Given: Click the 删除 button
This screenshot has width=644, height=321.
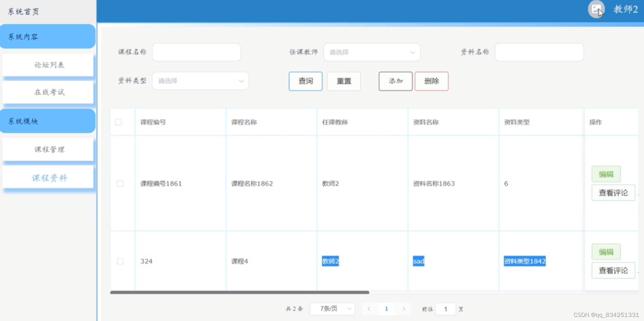Looking at the screenshot, I should (431, 81).
